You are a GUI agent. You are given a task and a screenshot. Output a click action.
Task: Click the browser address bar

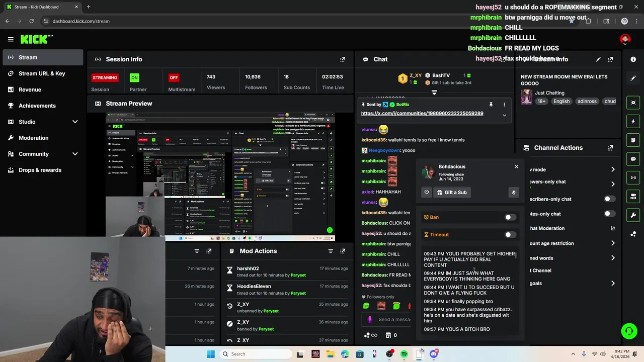[x=302, y=21]
